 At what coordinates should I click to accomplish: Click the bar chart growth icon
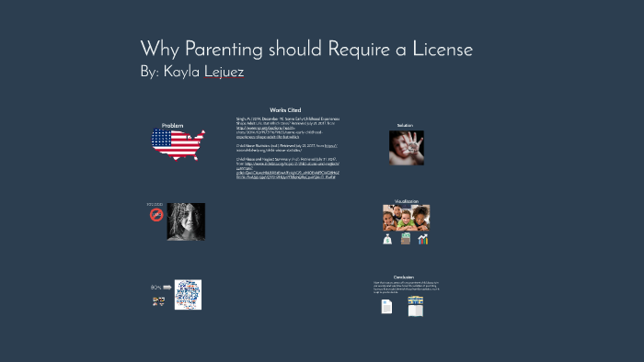click(x=423, y=239)
